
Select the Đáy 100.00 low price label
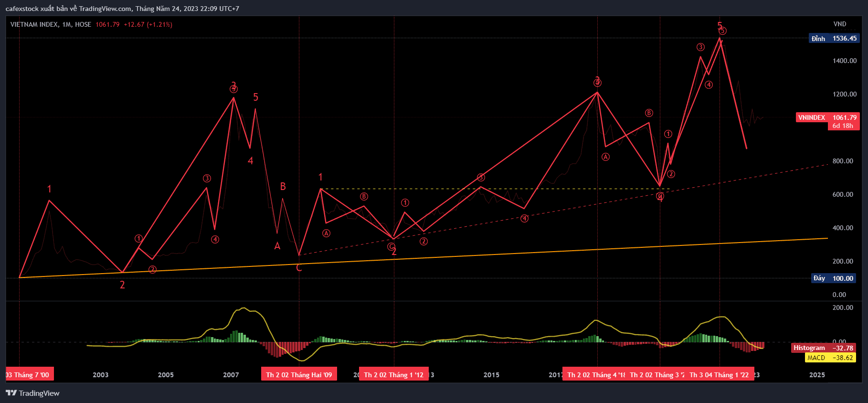click(834, 278)
